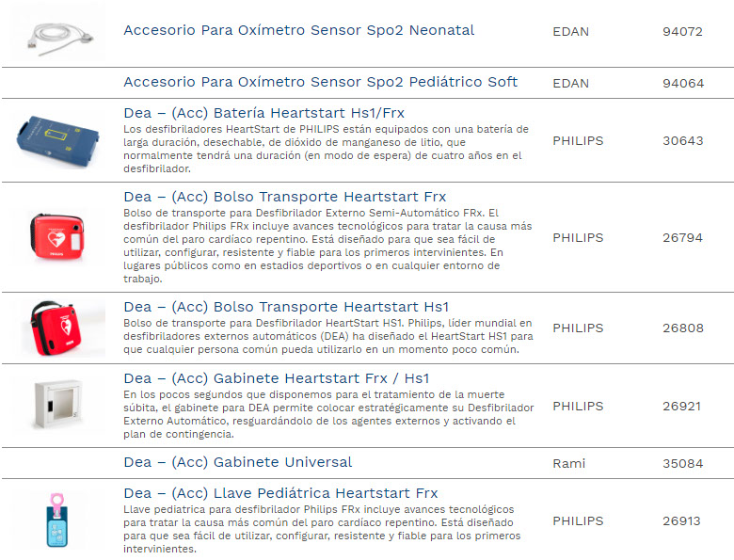The height and width of the screenshot is (560, 734).
Task: Open Dea Gabinete Heartstart Frx / Hs1 title
Action: click(276, 378)
